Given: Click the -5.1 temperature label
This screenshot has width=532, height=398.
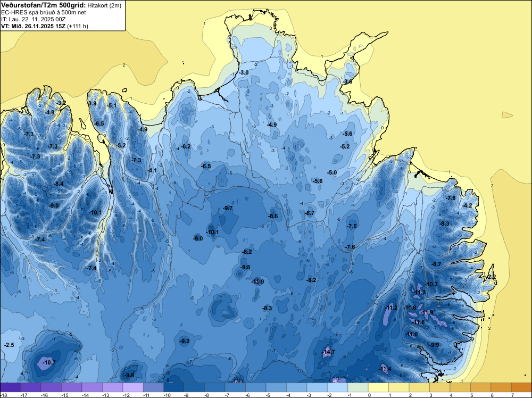Looking at the screenshot, I should pyautogui.click(x=112, y=105).
